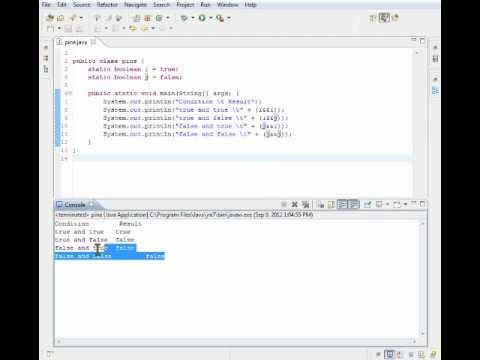Click the 'public static void main' line
Image resolution: width=480 pixels, height=360 pixels.
(163, 93)
